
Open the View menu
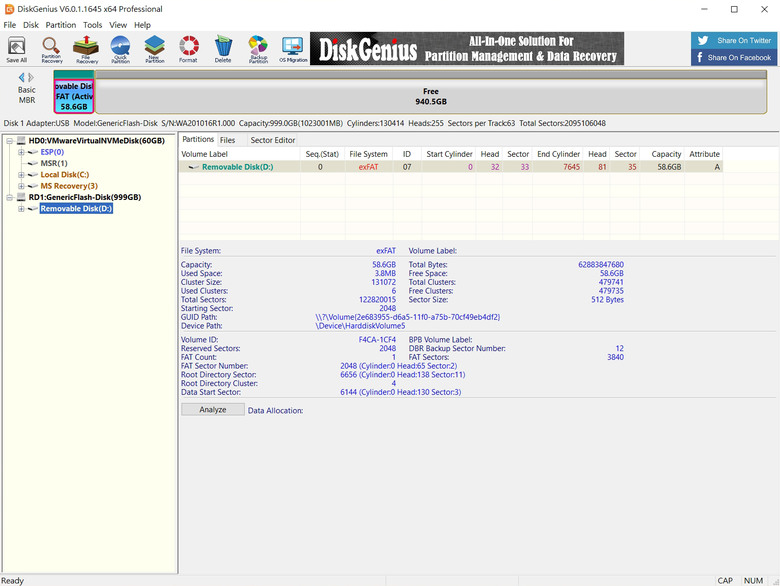point(118,25)
